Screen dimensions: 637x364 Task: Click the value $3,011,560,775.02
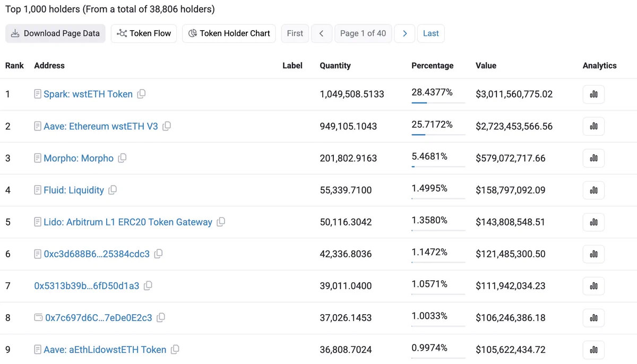(x=514, y=94)
